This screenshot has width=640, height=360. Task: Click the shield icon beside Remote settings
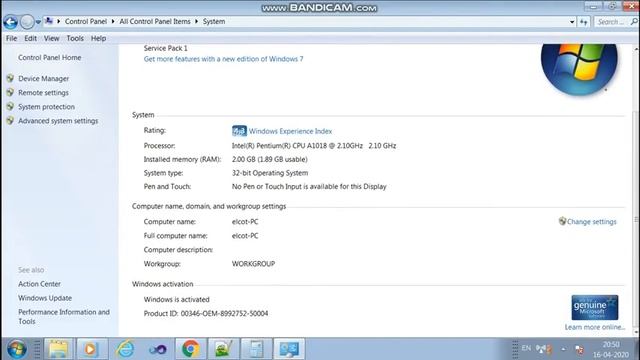click(x=10, y=92)
